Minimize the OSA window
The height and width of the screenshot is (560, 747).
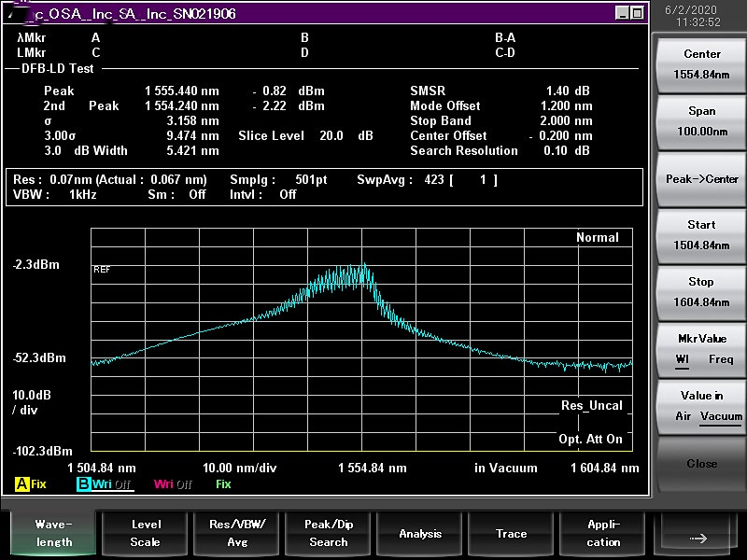click(x=622, y=13)
